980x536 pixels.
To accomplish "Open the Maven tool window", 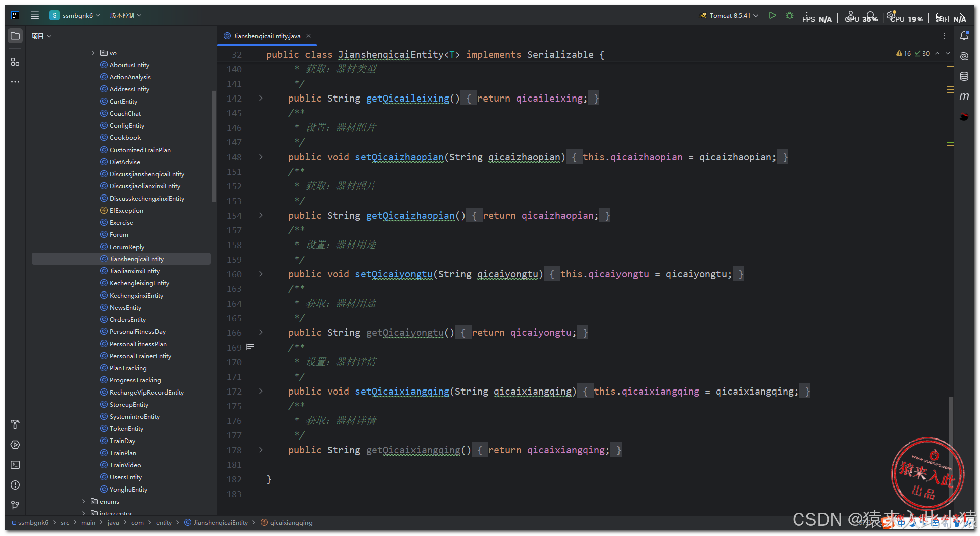I will click(964, 96).
